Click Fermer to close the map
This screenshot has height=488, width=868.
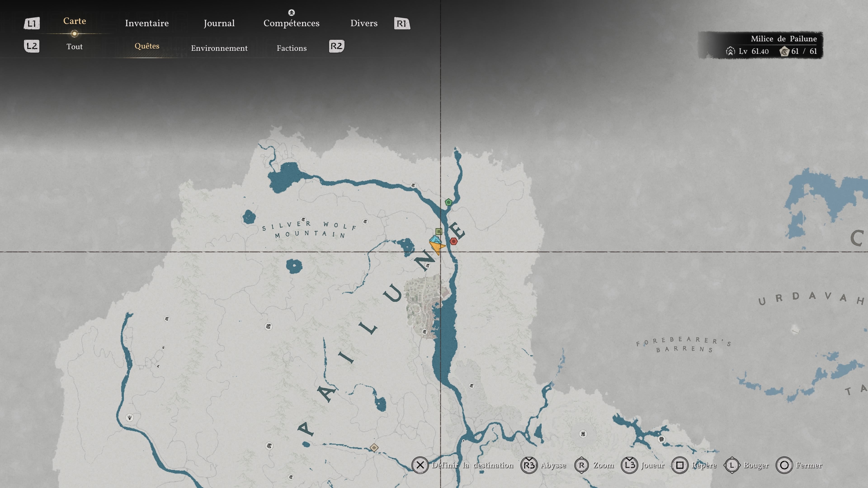point(809,465)
